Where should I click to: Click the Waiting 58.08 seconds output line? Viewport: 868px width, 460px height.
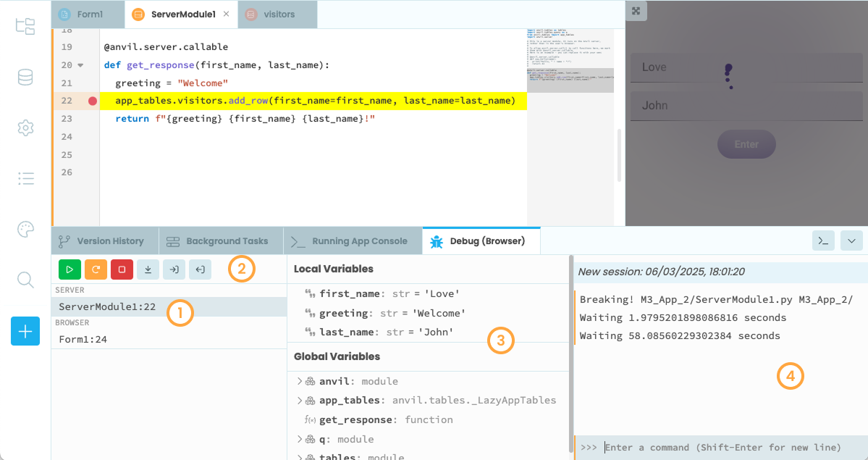(x=680, y=336)
